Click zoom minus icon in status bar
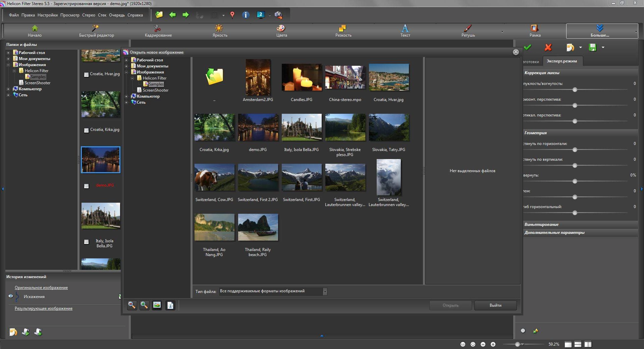 [483, 344]
